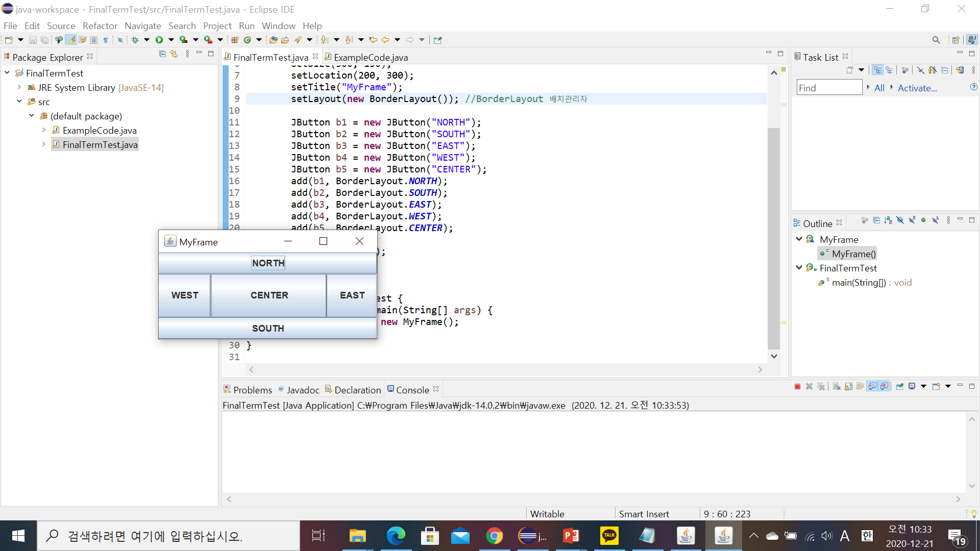Click the CENTER button in MyFrame
This screenshot has height=551, width=980.
coord(269,295)
